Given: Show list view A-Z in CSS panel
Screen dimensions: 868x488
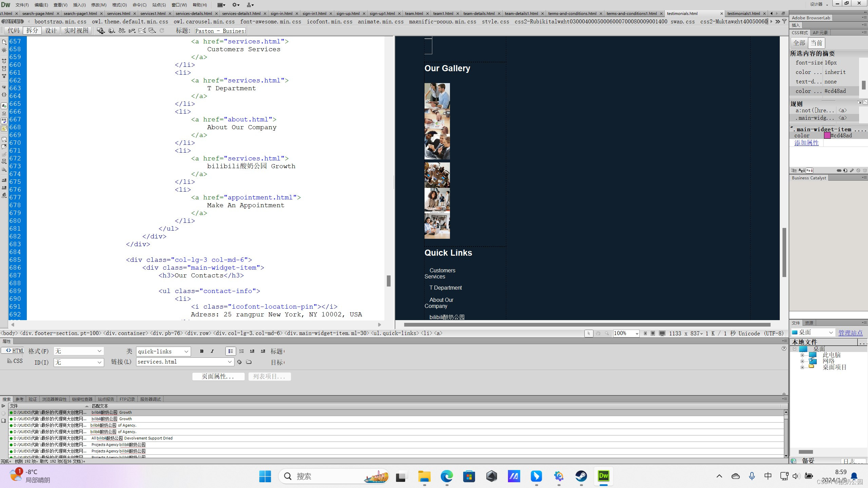Looking at the screenshot, I should pyautogui.click(x=801, y=170).
